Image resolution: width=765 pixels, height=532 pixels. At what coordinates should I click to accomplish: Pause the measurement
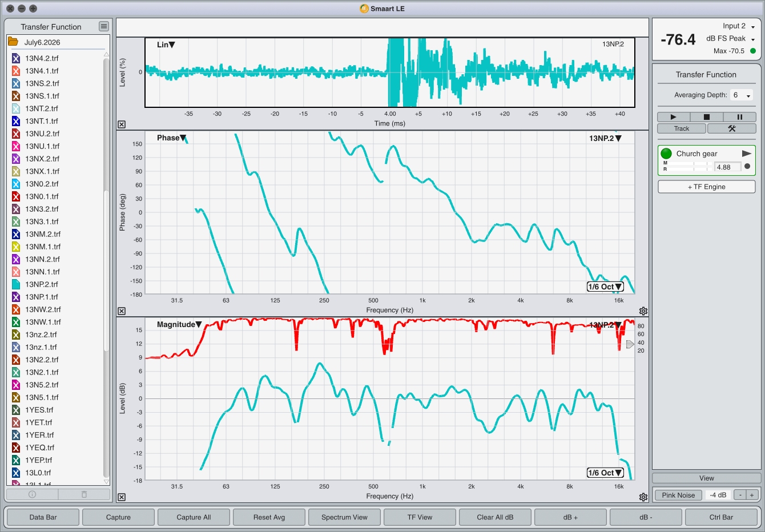click(739, 116)
